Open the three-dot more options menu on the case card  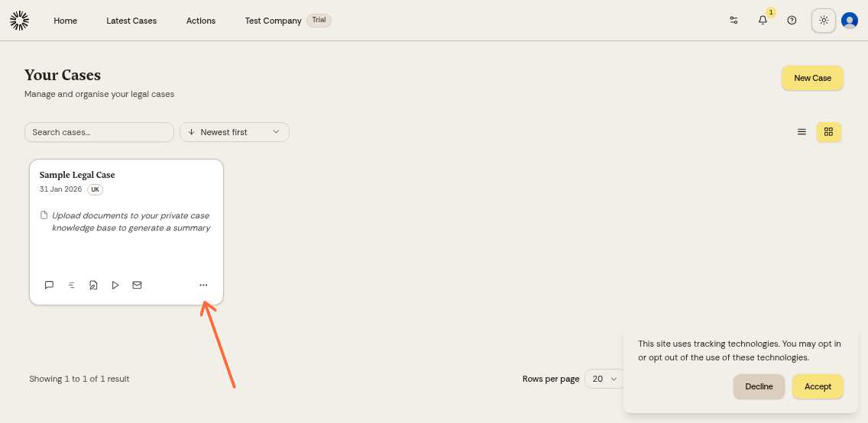tap(203, 285)
